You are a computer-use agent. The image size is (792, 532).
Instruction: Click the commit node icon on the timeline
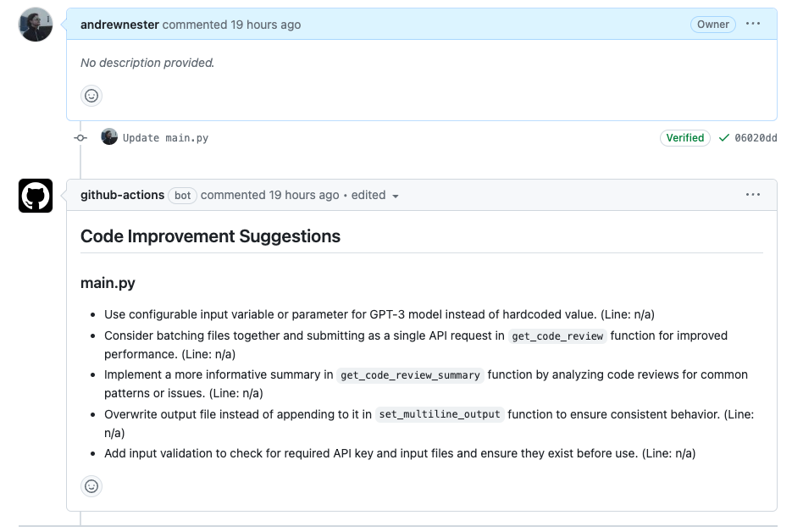point(80,136)
